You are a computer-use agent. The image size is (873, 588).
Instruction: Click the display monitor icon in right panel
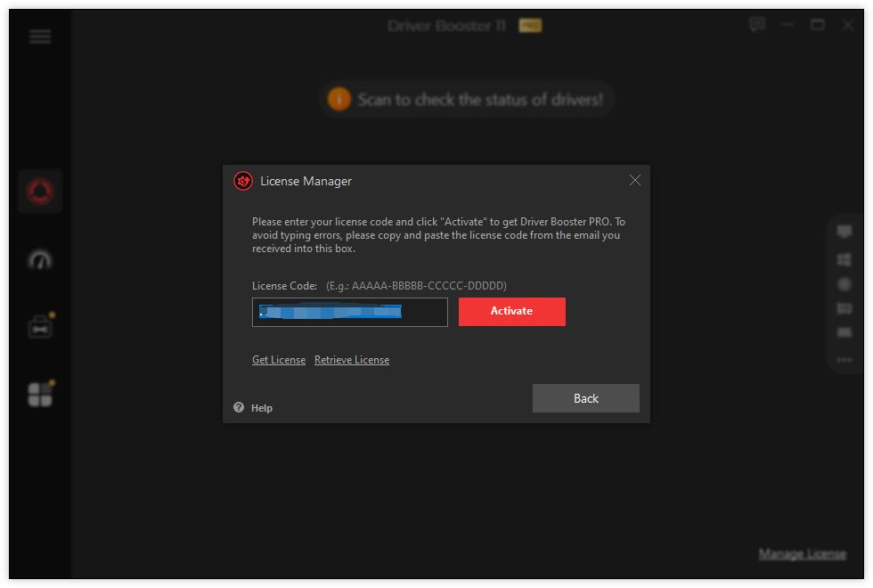pos(844,231)
